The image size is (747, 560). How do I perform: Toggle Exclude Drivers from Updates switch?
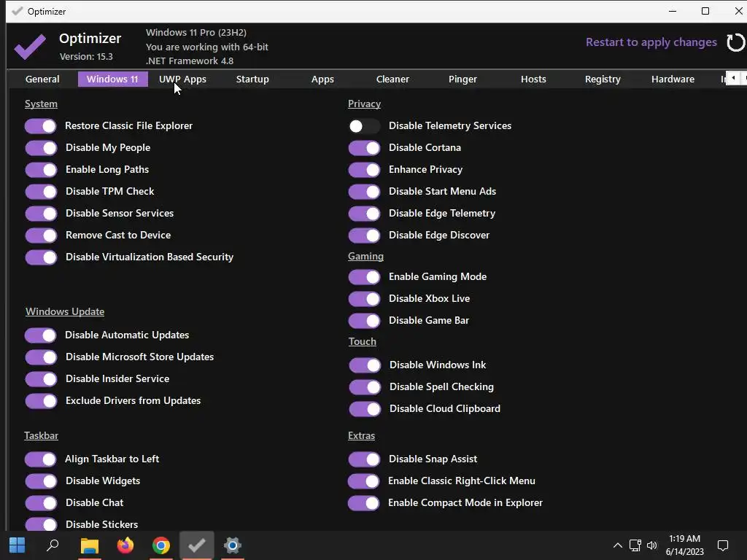(41, 401)
